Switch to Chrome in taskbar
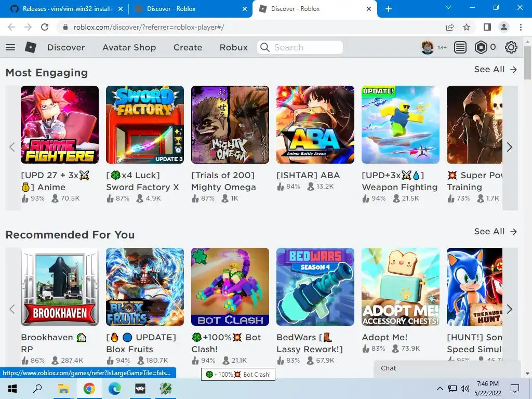 tap(89, 389)
